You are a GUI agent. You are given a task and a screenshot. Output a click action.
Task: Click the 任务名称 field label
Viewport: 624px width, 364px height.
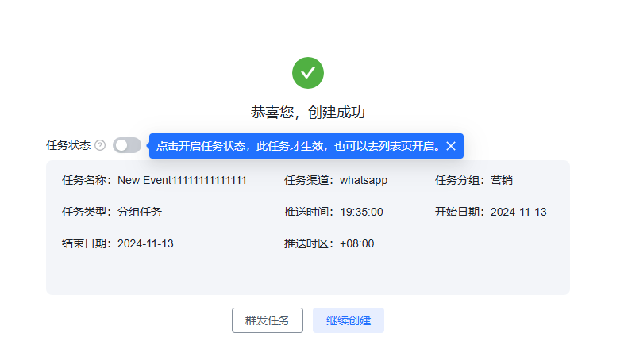[87, 180]
